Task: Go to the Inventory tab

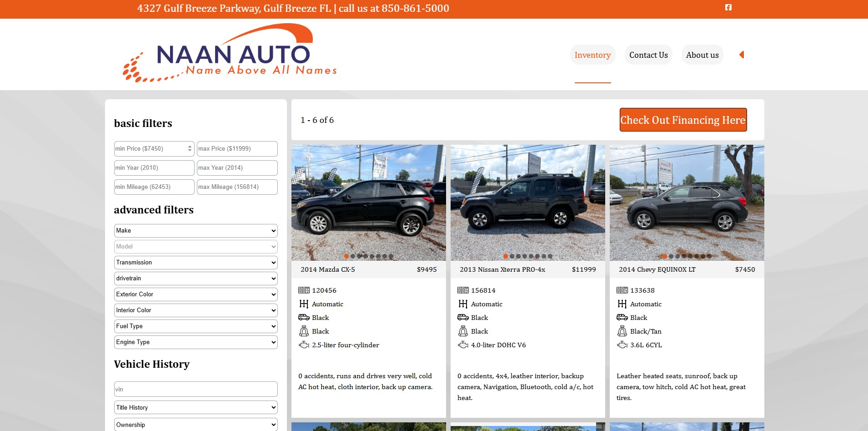Action: [x=592, y=55]
